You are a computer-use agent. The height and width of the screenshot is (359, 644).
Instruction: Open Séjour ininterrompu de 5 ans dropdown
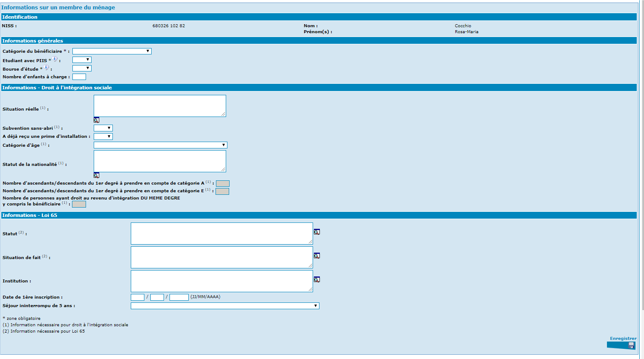tap(225, 306)
